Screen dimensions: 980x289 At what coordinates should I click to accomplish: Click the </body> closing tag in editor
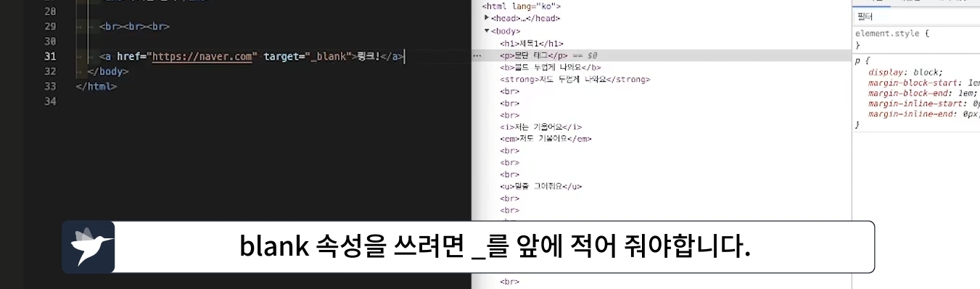(x=108, y=72)
